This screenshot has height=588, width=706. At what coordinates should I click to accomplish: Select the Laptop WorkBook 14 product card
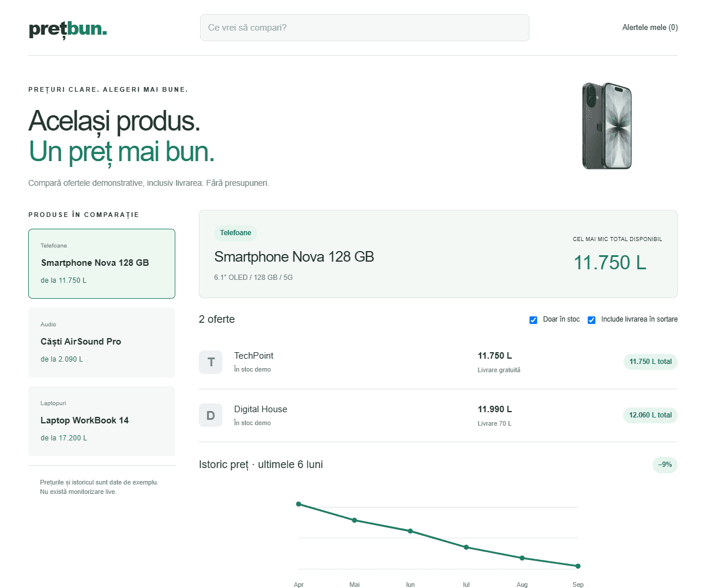102,421
